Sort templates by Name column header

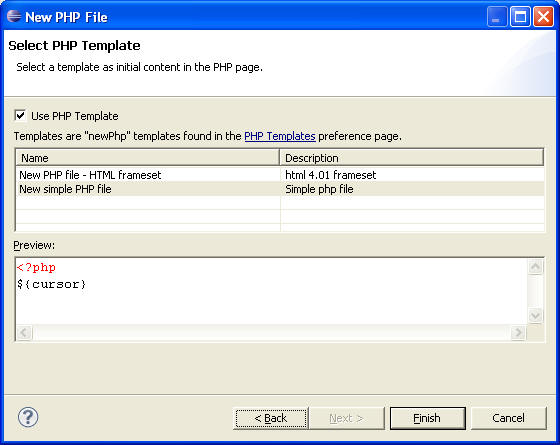148,158
